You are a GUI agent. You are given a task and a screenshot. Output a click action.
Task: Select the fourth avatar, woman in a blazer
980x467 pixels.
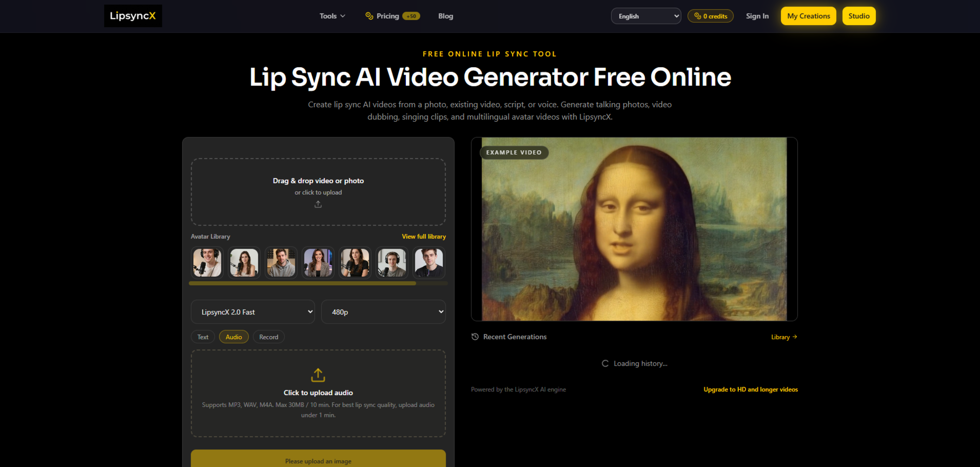pyautogui.click(x=318, y=262)
